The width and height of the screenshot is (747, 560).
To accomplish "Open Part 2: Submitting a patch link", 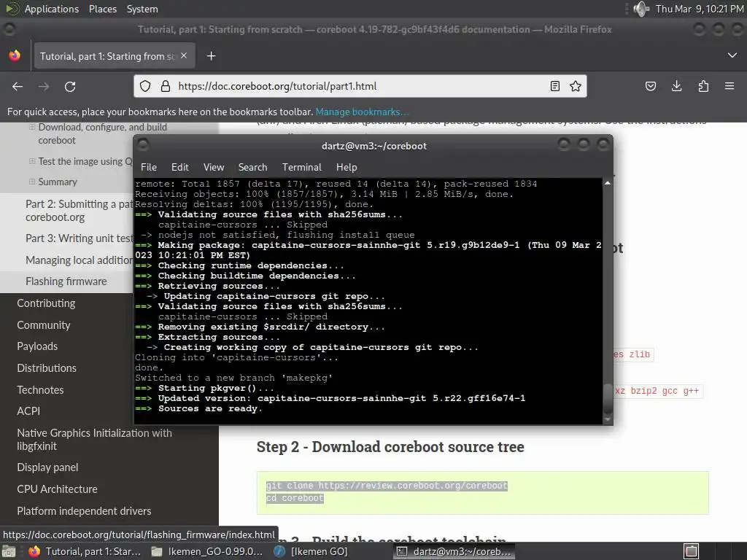I will [x=79, y=211].
